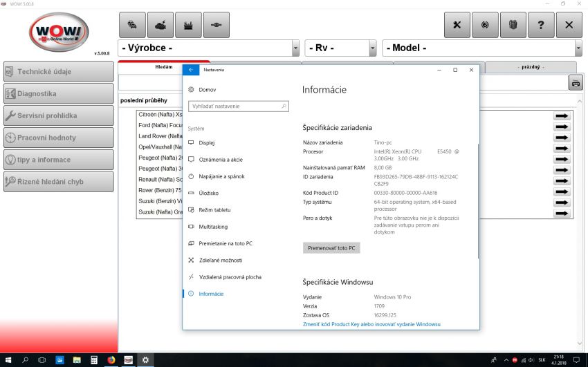Open the wrench tools settings icon
588x367 pixels.
pyautogui.click(x=457, y=25)
